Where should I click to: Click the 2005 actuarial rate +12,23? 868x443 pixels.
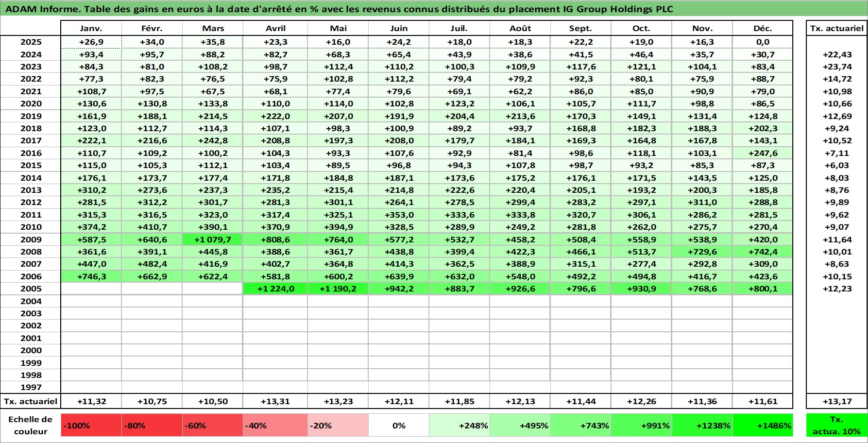837,289
